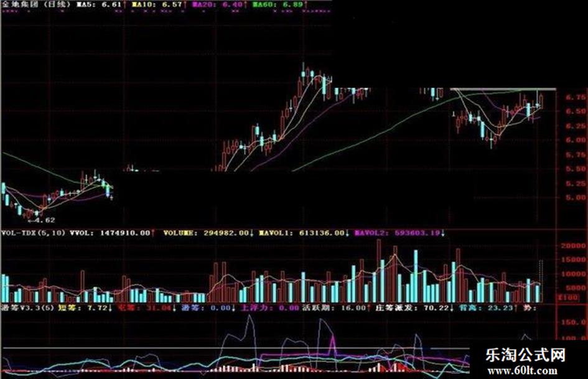Click the 庄筹派发 70.22 readout
588x379 pixels.
[414, 308]
